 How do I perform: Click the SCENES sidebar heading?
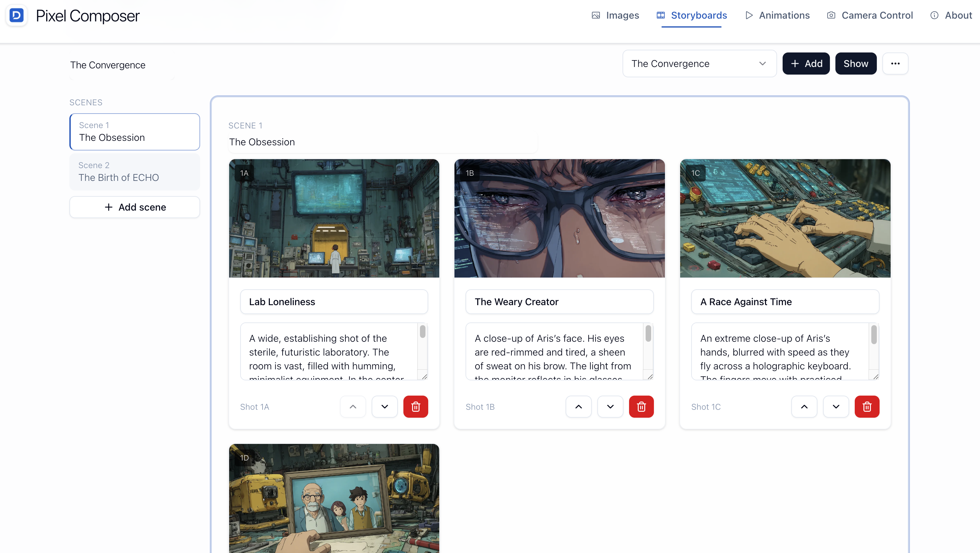pyautogui.click(x=86, y=103)
